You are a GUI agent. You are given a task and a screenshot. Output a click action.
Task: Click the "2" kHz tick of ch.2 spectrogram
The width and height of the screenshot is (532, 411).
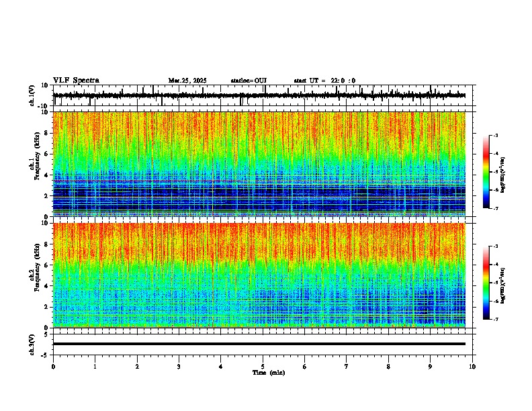tap(46, 307)
